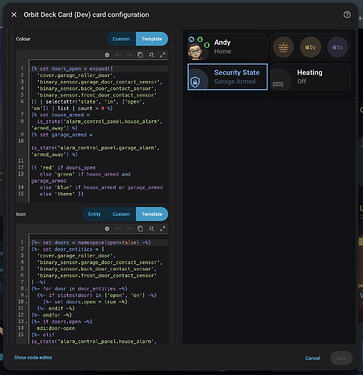This screenshot has width=363, height=375.
Task: Click '{%- set doors.open = true -%}' line
Action: 85,302
